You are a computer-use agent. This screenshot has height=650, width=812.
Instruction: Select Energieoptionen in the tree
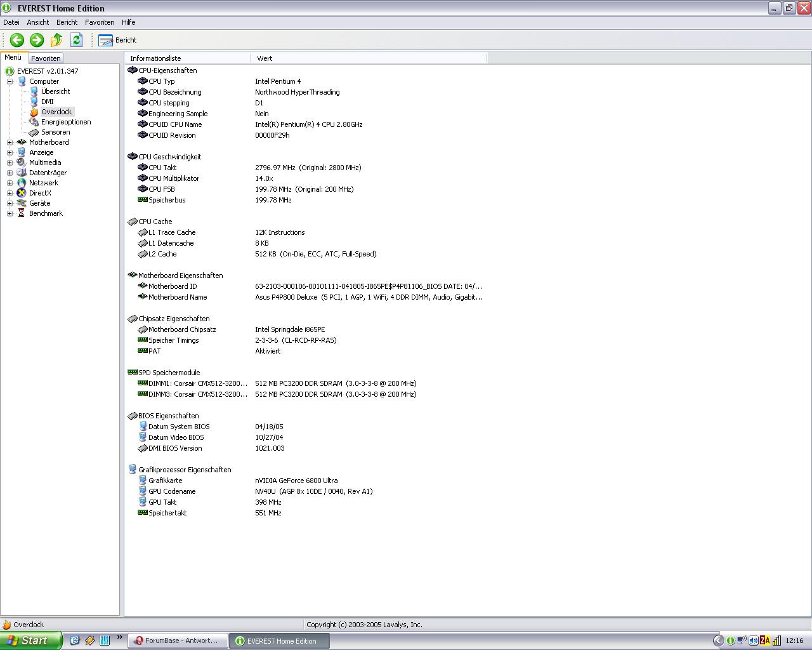tap(66, 122)
